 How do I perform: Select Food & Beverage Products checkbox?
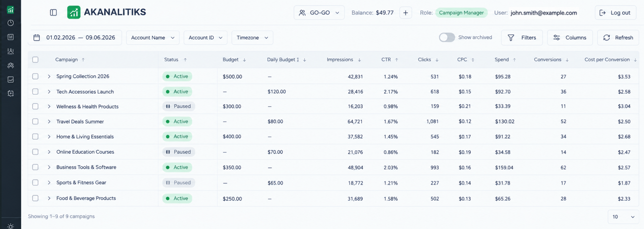point(35,198)
